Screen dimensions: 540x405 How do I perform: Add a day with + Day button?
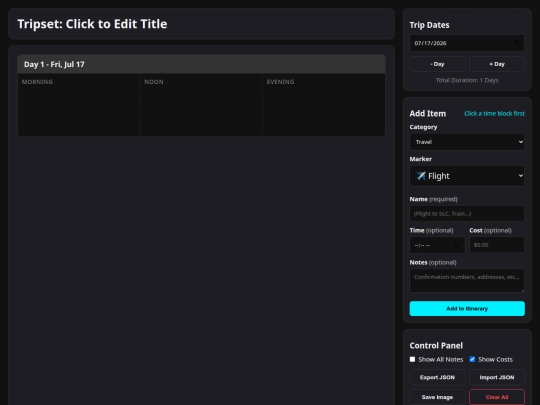pyautogui.click(x=497, y=64)
